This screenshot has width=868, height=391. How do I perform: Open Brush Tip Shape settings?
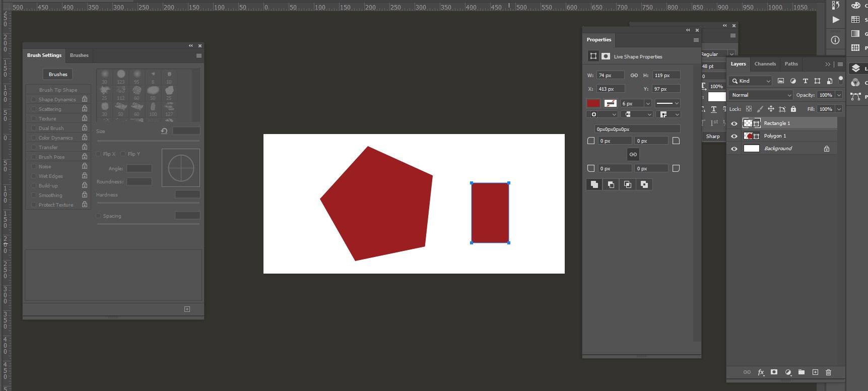[x=58, y=90]
